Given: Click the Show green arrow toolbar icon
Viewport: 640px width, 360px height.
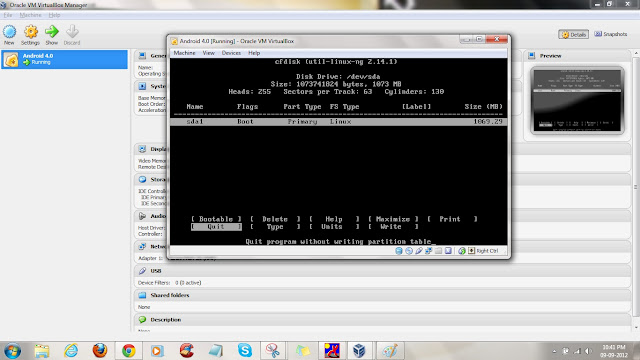Looking at the screenshot, I should [52, 35].
